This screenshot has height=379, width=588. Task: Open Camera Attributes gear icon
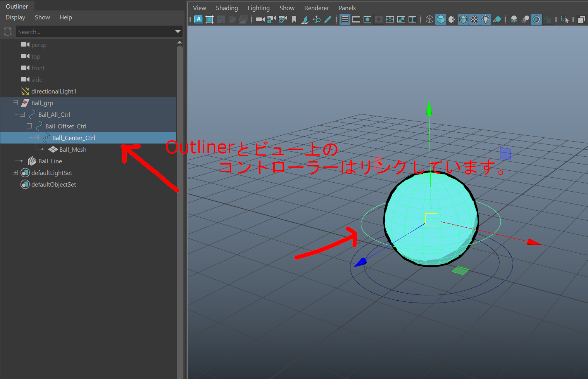pyautogui.click(x=283, y=19)
